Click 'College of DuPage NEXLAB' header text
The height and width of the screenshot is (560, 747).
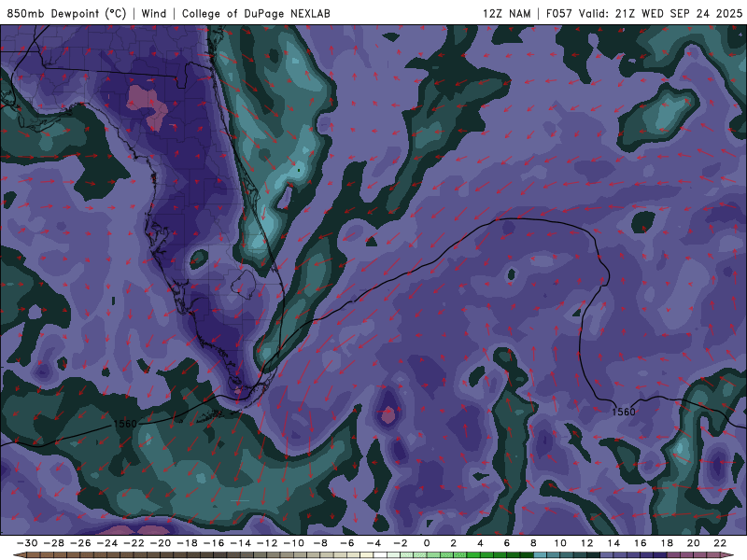[x=256, y=13]
